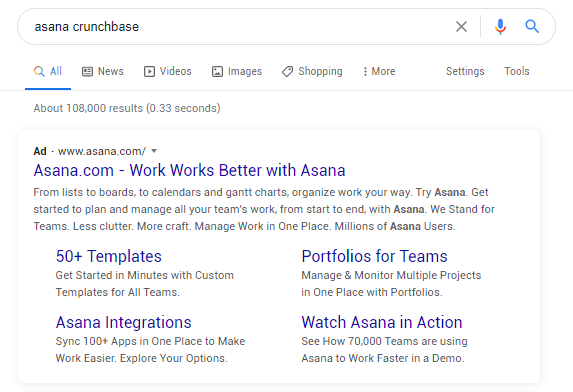Open the More search categories menu
The height and width of the screenshot is (392, 573).
point(379,71)
